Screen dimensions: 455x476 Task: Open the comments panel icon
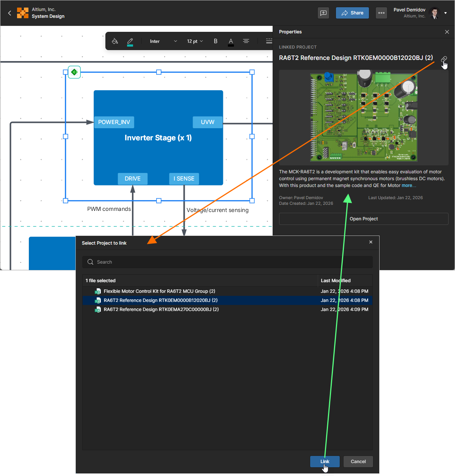coord(323,13)
